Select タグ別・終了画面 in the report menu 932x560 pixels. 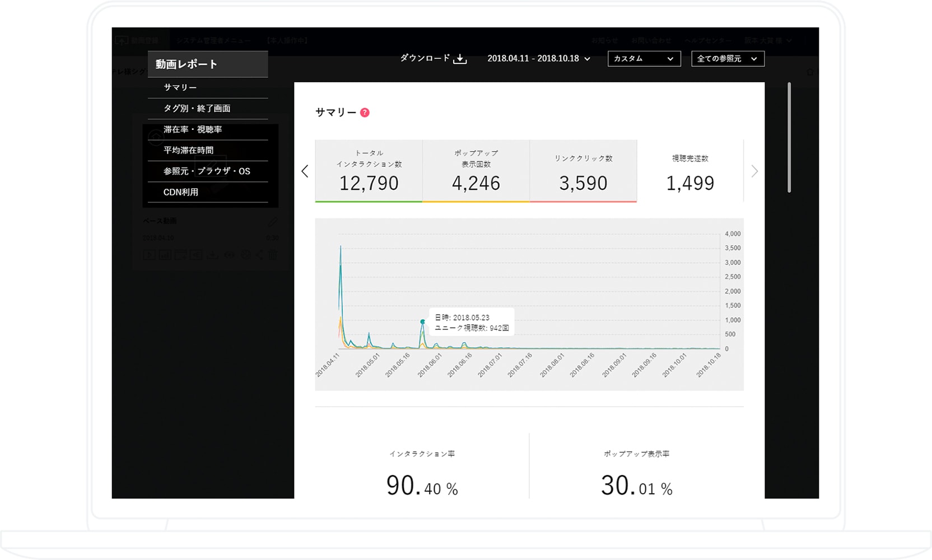(x=208, y=109)
